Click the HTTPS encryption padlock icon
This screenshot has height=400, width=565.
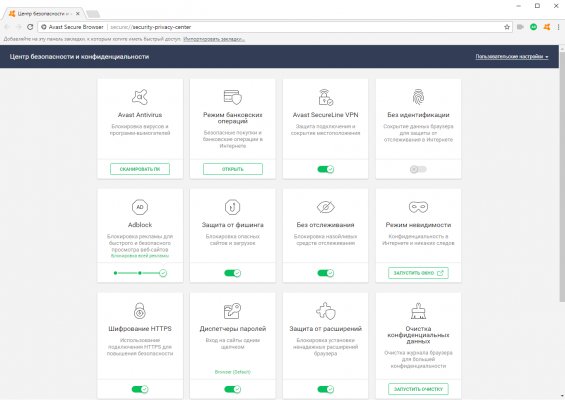[x=140, y=311]
